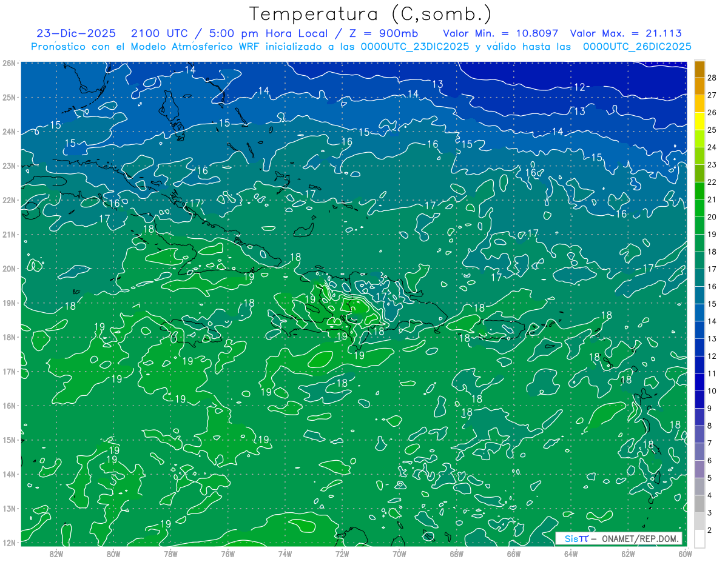Viewport: 728px width, 562px height.
Task: Click the "80W" longitude axis label
Action: (113, 553)
